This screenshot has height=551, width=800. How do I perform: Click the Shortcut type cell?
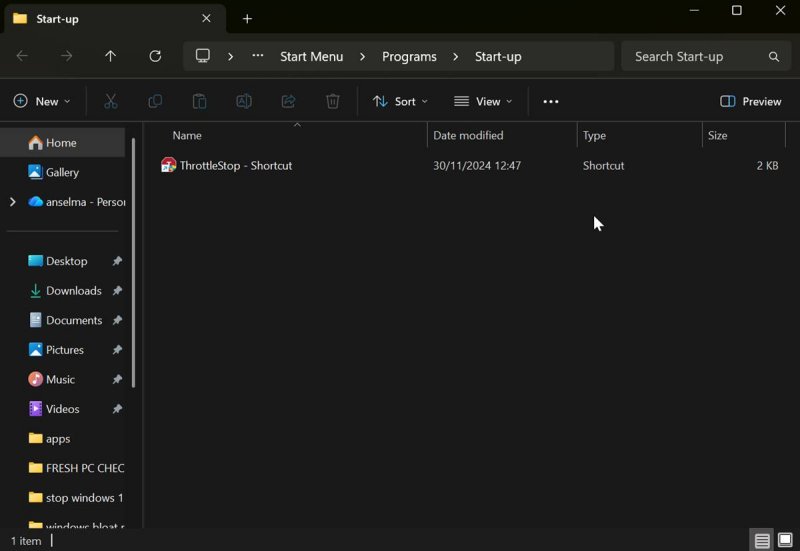coord(604,166)
